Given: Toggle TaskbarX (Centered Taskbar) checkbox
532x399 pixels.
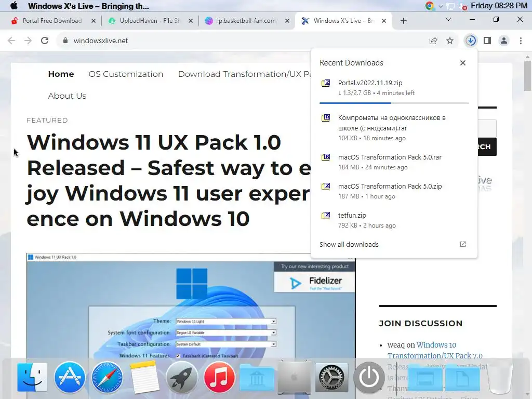Looking at the screenshot, I should [x=178, y=355].
